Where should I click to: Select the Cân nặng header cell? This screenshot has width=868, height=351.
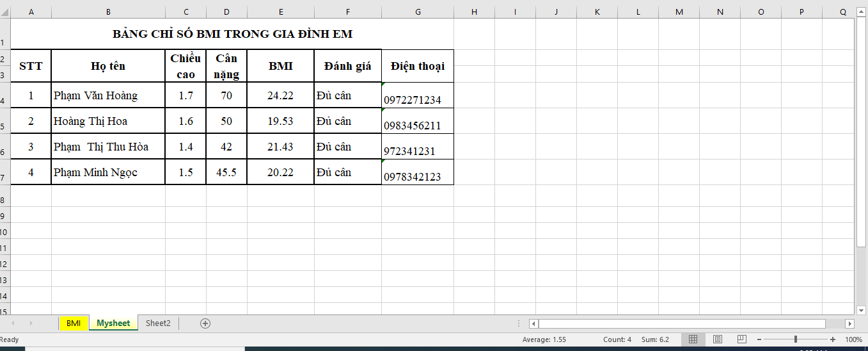(226, 66)
